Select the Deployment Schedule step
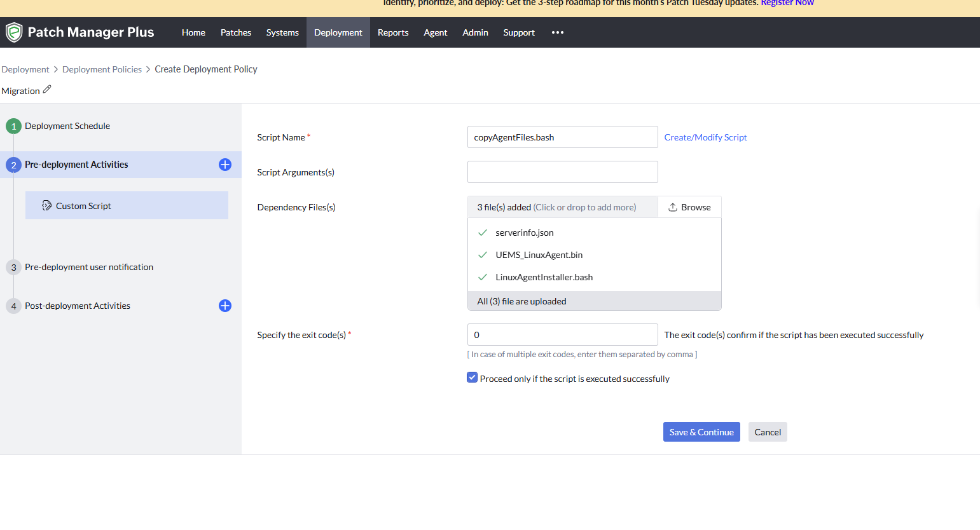The width and height of the screenshot is (980, 530). point(67,126)
